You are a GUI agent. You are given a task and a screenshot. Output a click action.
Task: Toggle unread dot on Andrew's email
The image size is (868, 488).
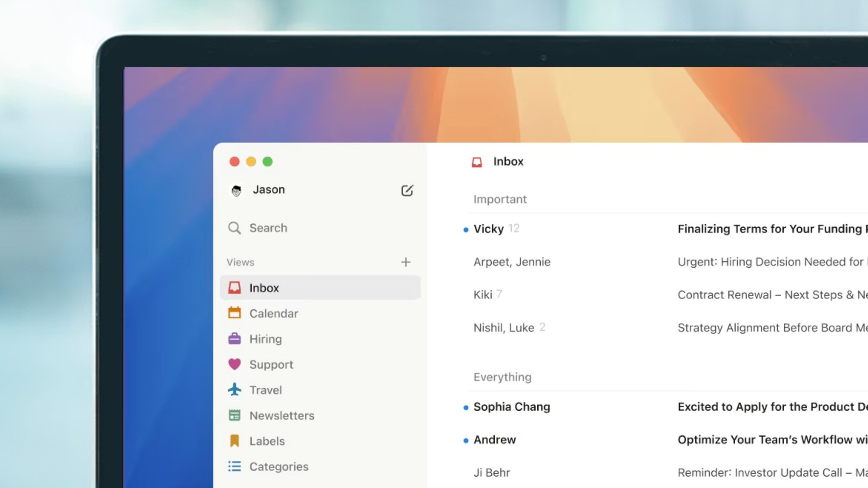465,439
